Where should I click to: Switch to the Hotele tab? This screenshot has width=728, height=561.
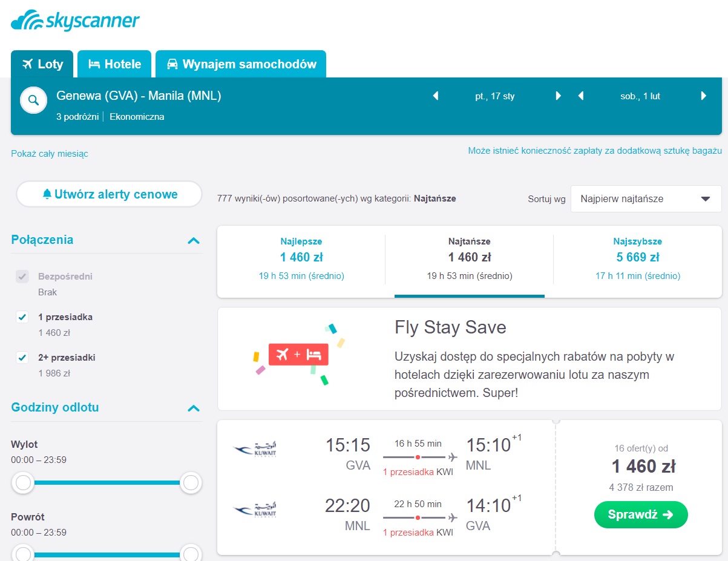pyautogui.click(x=114, y=64)
